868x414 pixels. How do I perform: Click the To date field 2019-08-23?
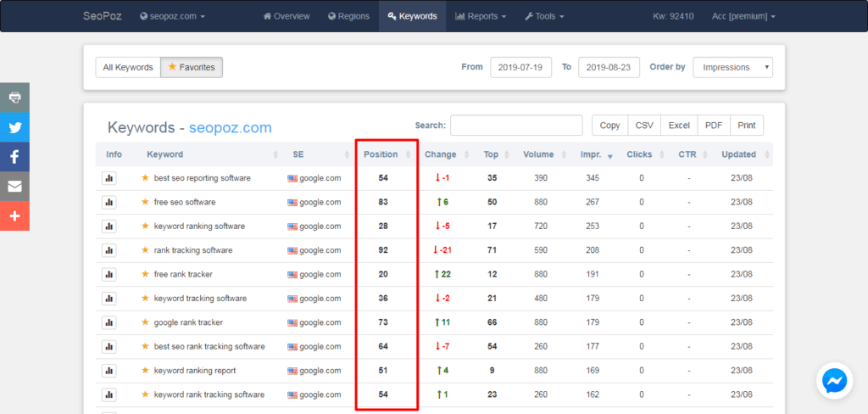(x=609, y=67)
